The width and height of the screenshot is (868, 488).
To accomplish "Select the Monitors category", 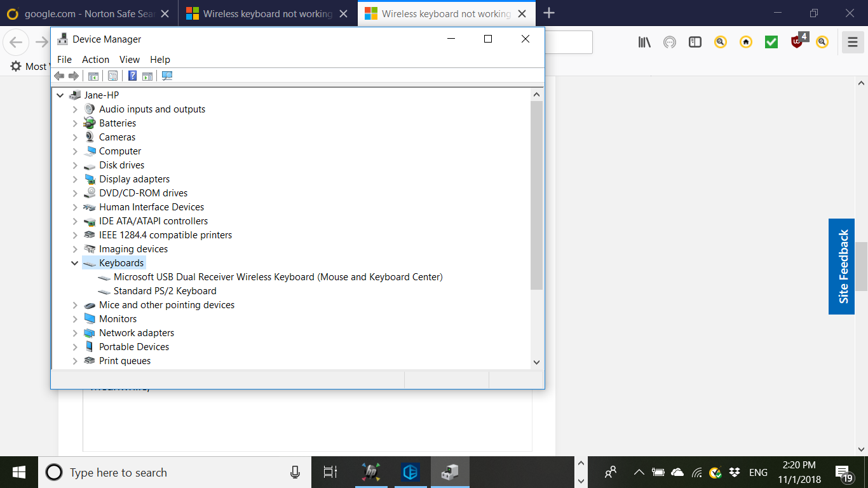I will coord(118,319).
